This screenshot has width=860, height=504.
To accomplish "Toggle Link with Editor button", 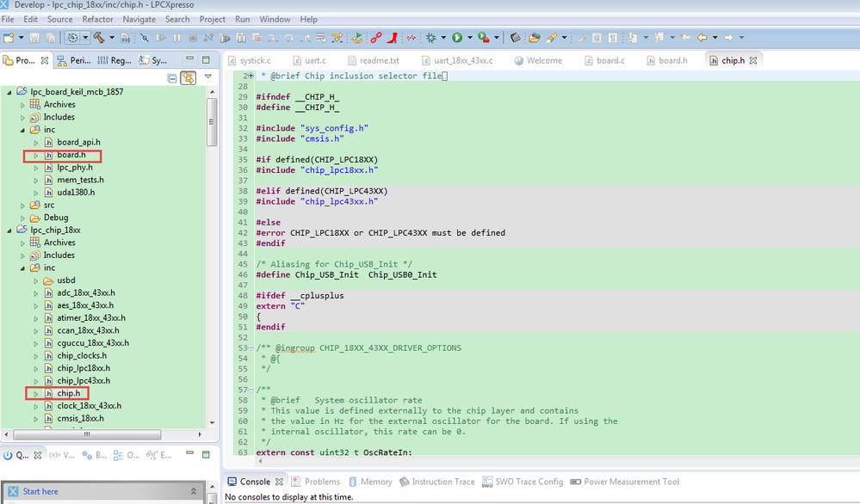I will (189, 78).
